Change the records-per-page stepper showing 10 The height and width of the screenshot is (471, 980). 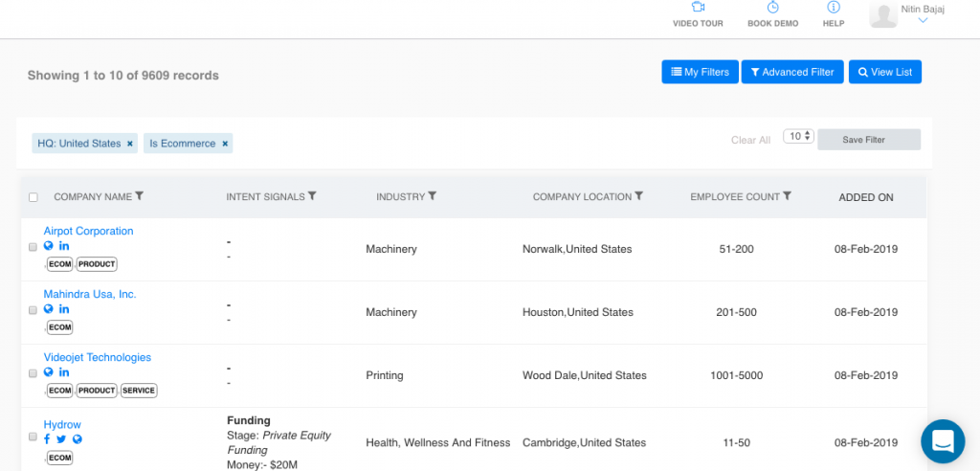coord(799,136)
